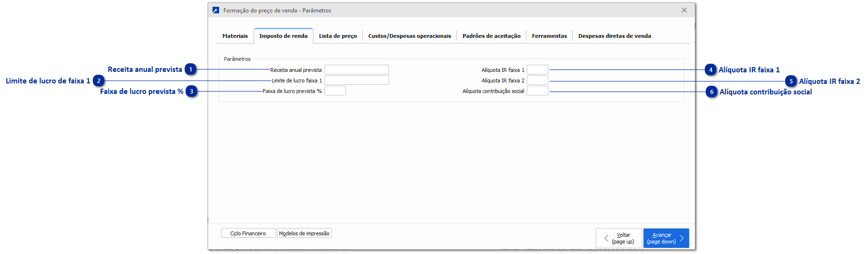The height and width of the screenshot is (254, 868).
Task: Click the Faixa de lucro prevista % field label
Action: (292, 91)
